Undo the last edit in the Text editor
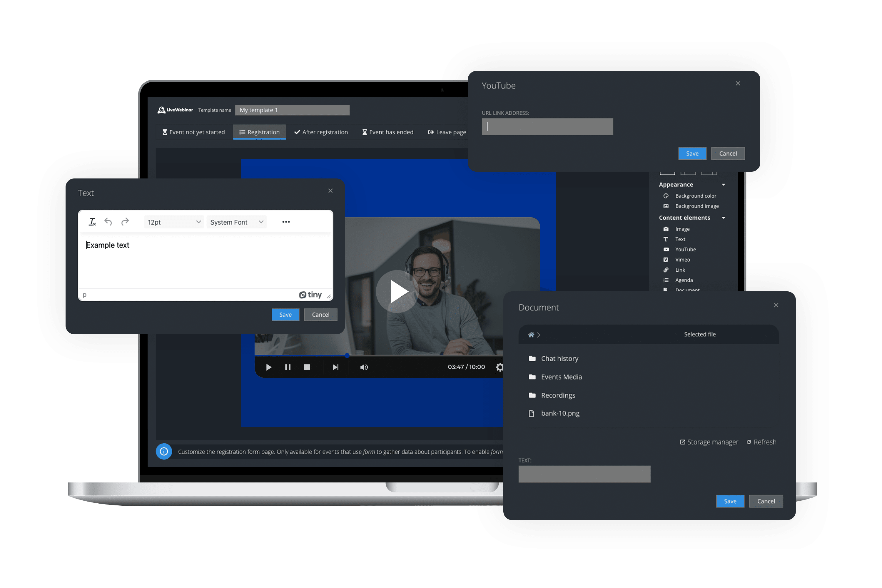This screenshot has width=882, height=588. [108, 222]
